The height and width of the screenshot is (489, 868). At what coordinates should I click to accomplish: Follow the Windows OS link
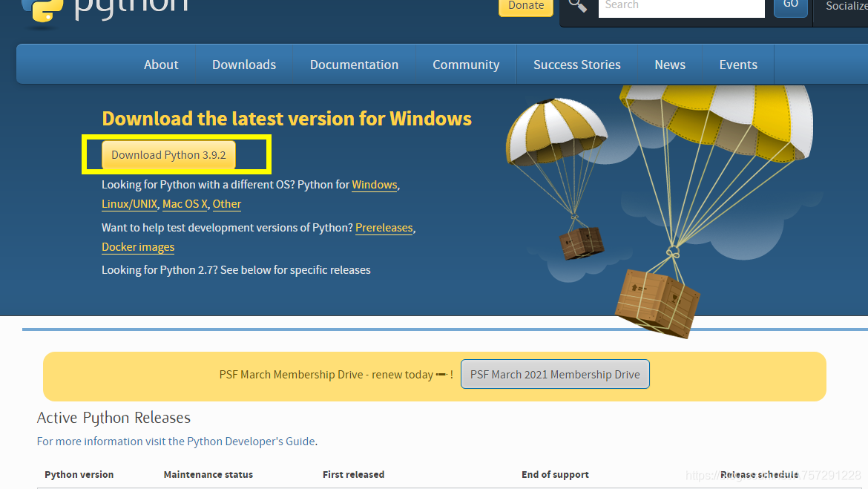coord(374,185)
